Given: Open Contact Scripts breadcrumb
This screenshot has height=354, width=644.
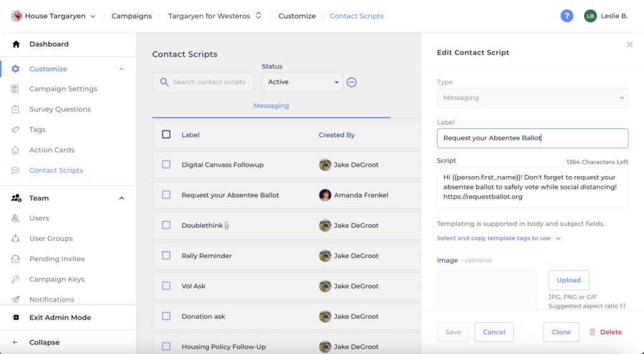Looking at the screenshot, I should point(357,16).
